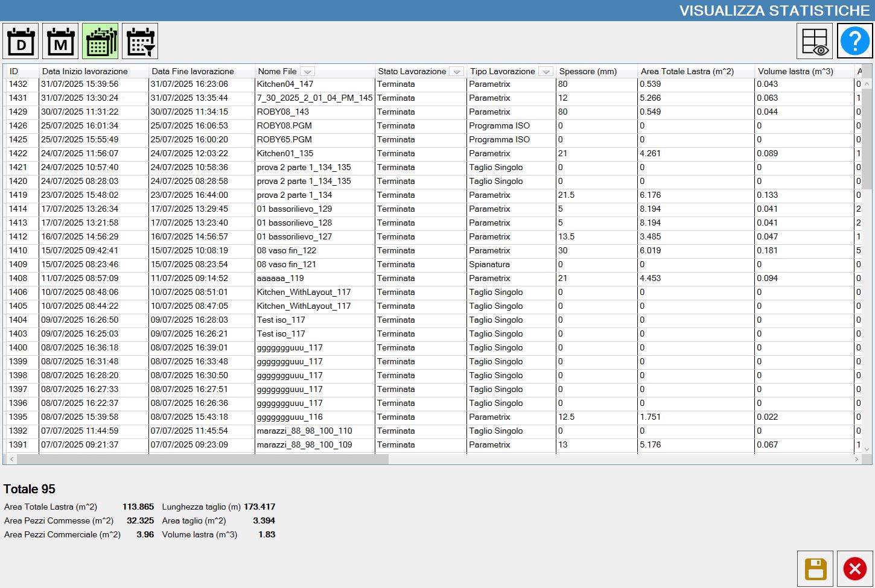Save statistics with the floppy disk icon
The image size is (875, 588).
click(x=815, y=569)
